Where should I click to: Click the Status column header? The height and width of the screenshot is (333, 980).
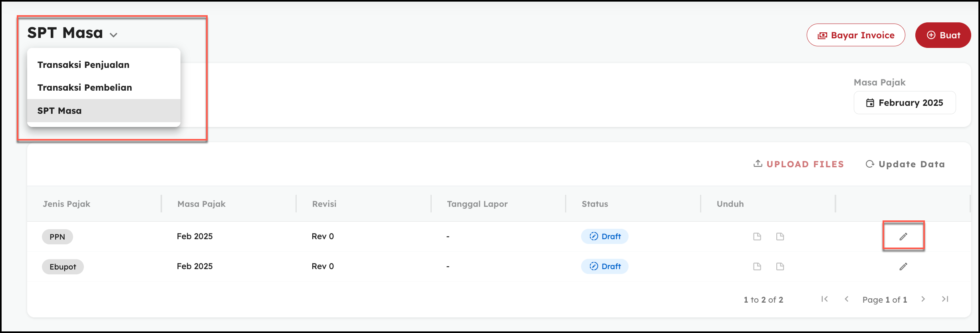pyautogui.click(x=595, y=204)
